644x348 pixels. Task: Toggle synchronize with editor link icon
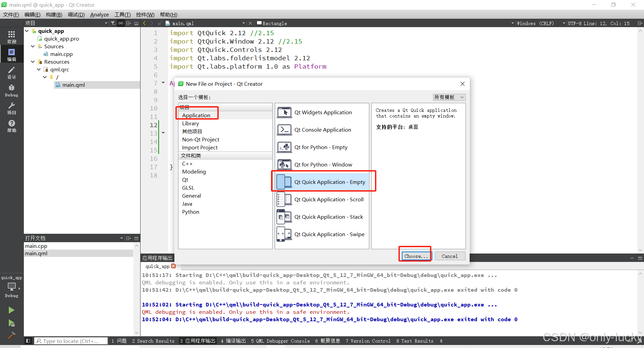[x=121, y=23]
